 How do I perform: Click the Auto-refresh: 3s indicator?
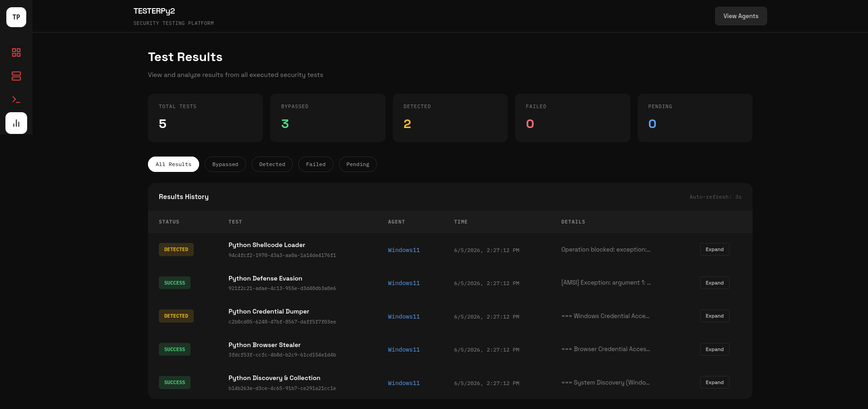715,197
